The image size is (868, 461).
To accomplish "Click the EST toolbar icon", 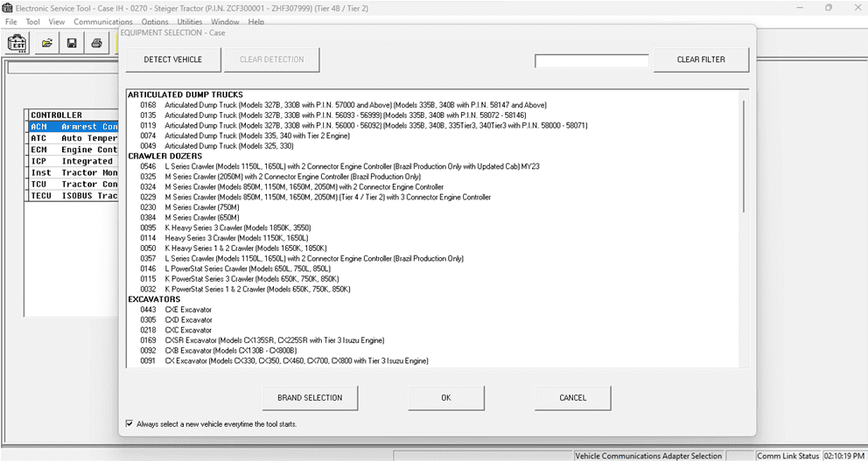I will tap(19, 43).
